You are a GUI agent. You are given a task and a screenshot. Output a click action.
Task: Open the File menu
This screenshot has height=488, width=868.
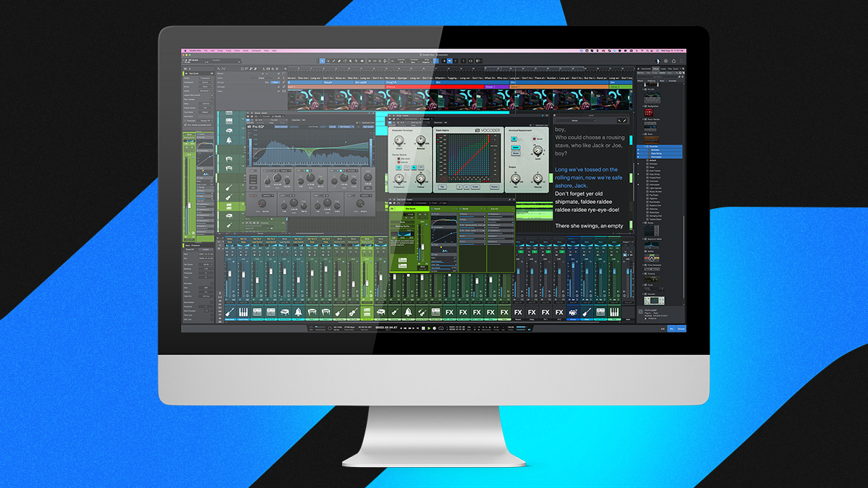tap(205, 51)
